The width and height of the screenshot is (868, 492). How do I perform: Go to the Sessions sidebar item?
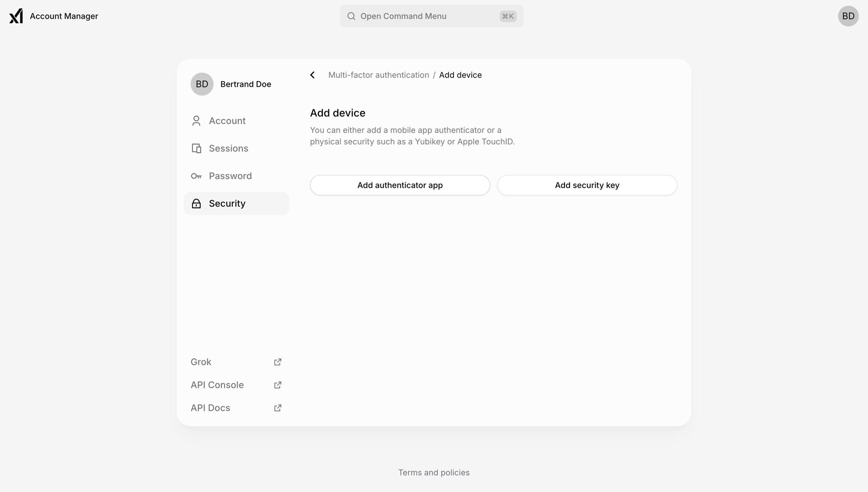coord(237,148)
